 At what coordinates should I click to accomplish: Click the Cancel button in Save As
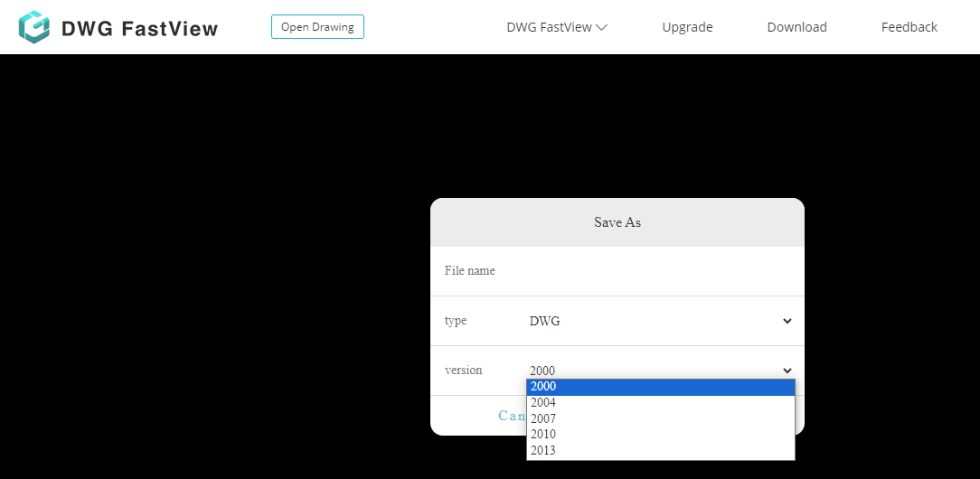[x=513, y=416]
